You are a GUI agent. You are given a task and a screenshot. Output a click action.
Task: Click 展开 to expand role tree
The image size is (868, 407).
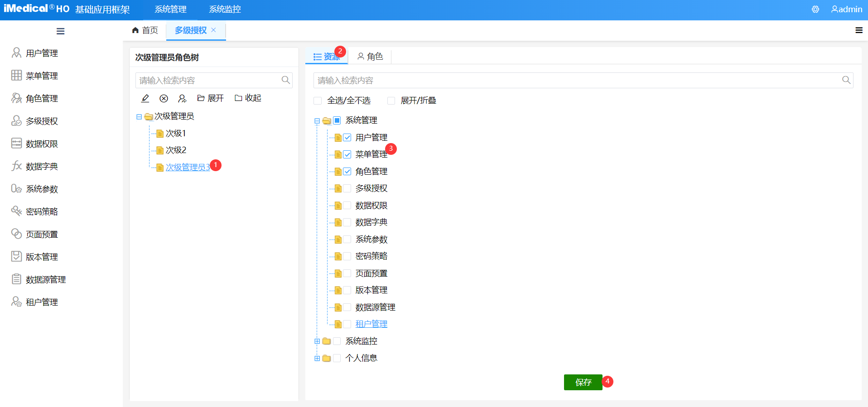click(x=211, y=98)
